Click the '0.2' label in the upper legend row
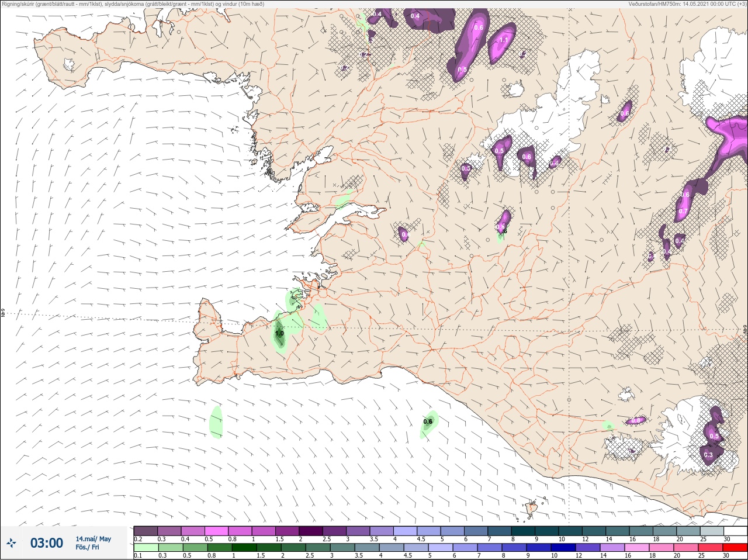 pyautogui.click(x=138, y=539)
